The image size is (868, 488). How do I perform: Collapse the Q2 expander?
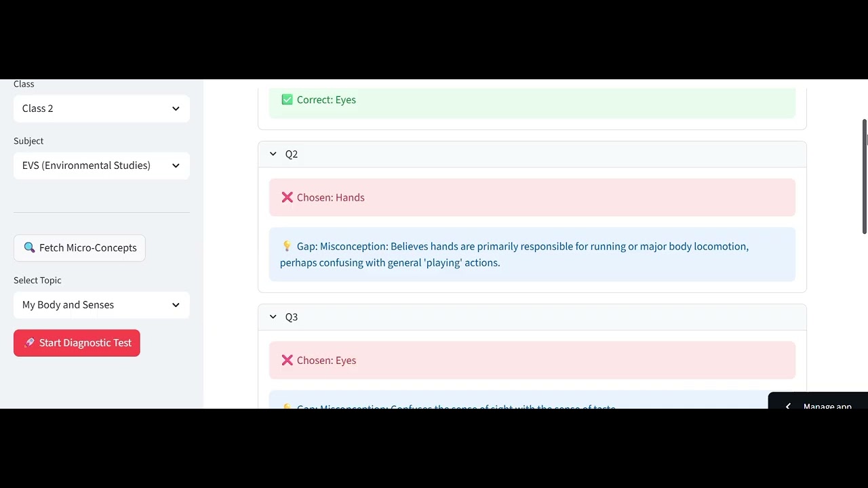point(532,155)
